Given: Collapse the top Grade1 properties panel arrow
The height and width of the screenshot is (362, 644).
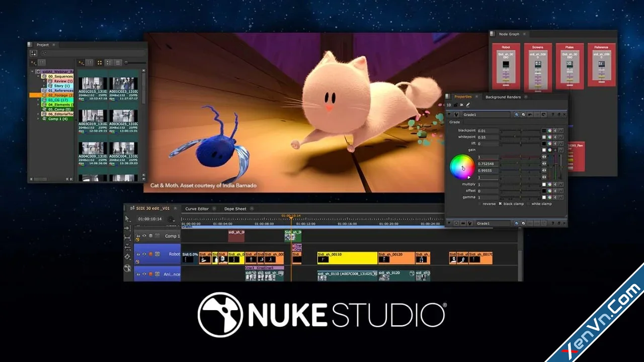Looking at the screenshot, I should (449, 114).
